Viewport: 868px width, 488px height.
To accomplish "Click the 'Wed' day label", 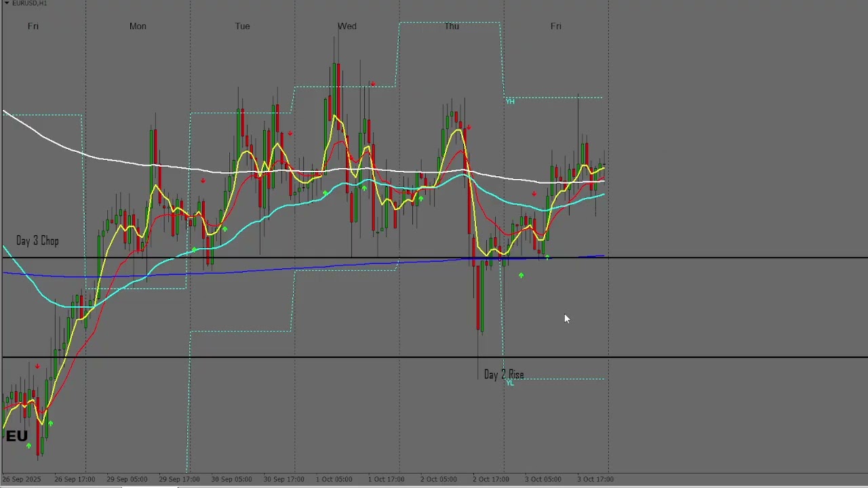I will point(347,26).
